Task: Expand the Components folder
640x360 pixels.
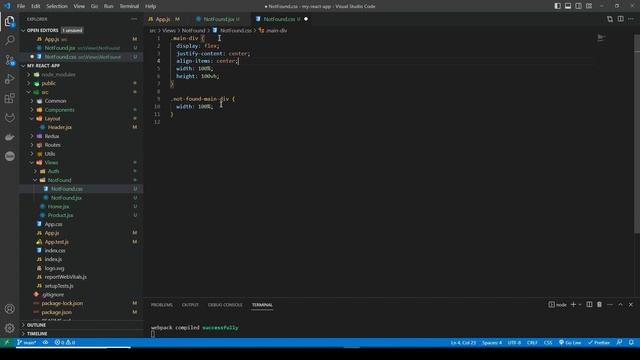Action: pos(32,110)
